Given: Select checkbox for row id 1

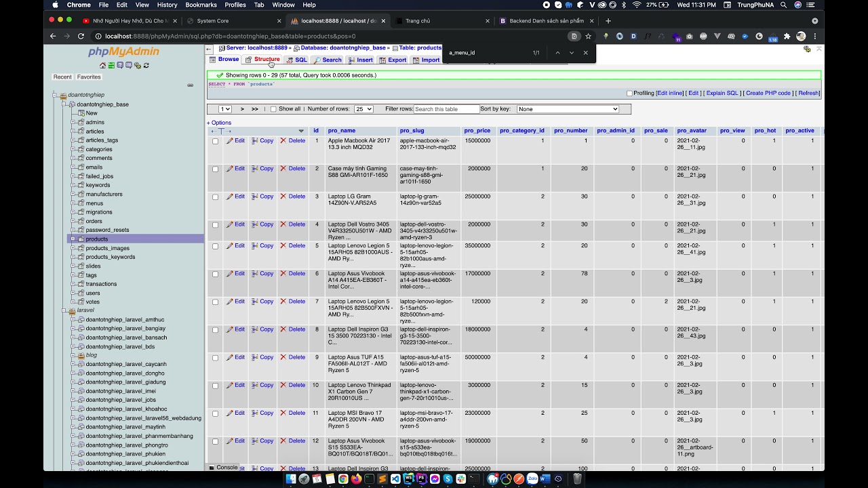Looking at the screenshot, I should coord(216,142).
